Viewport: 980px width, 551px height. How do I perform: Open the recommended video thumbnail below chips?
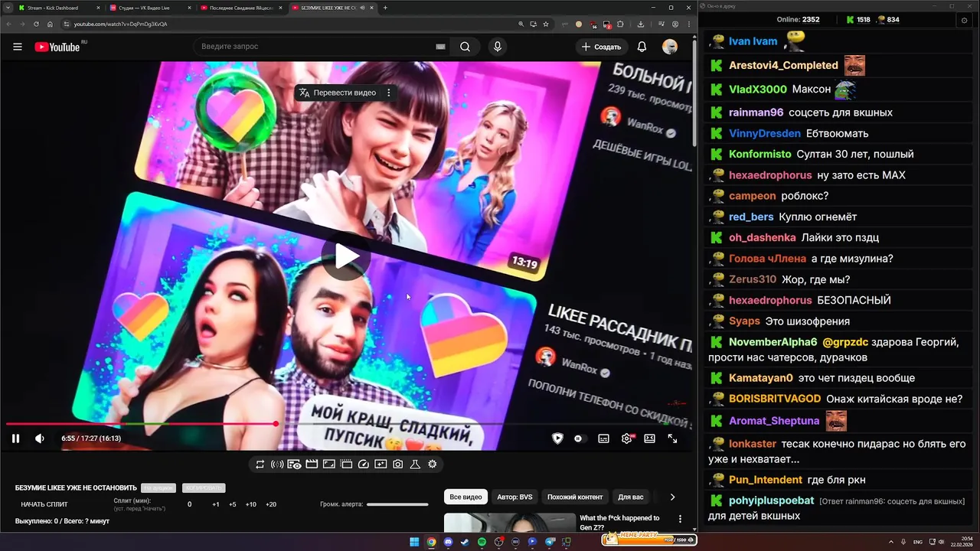pyautogui.click(x=509, y=522)
